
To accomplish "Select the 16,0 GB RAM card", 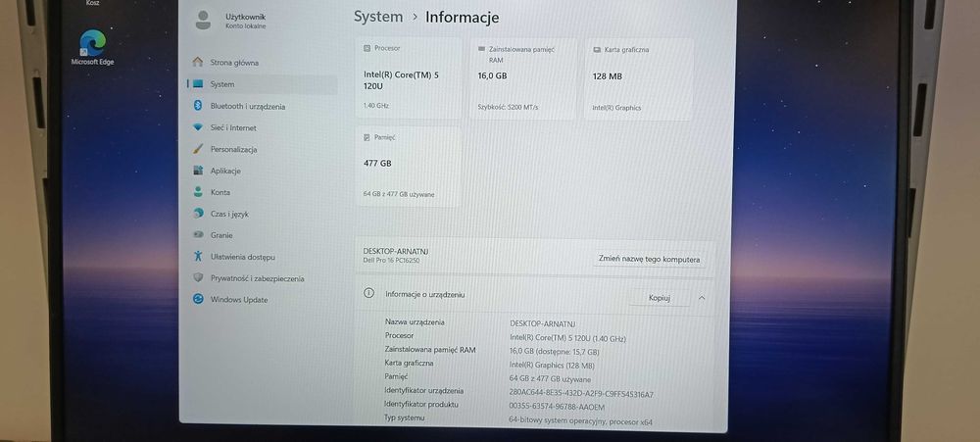I will (x=523, y=78).
